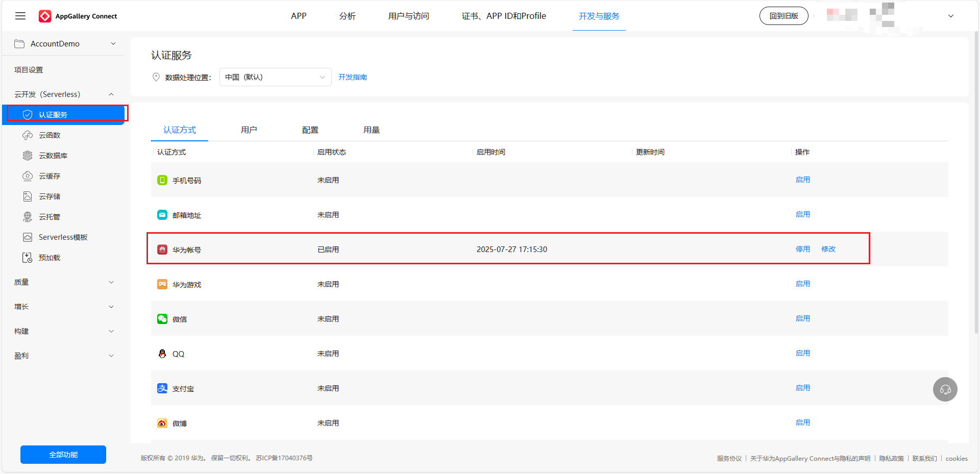Enable 手机号码 authentication
The width and height of the screenshot is (980, 474).
(803, 180)
